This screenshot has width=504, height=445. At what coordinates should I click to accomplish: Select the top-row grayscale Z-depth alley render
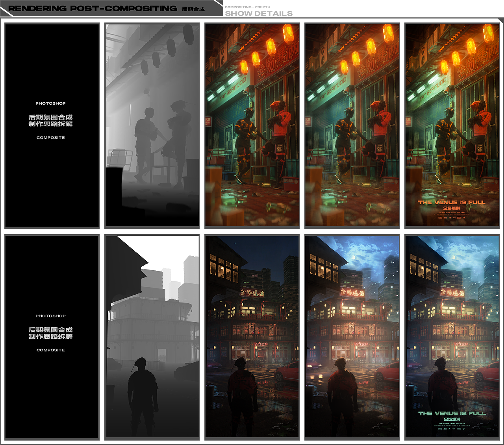(x=152, y=126)
